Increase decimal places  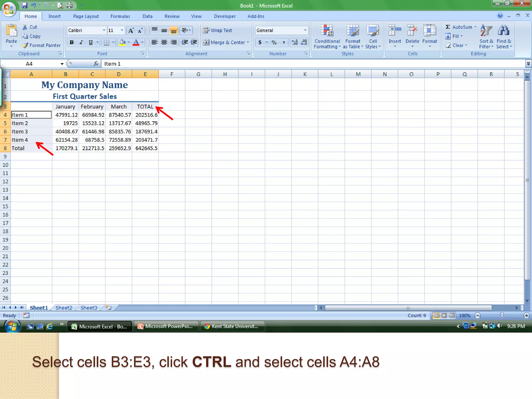(x=295, y=42)
